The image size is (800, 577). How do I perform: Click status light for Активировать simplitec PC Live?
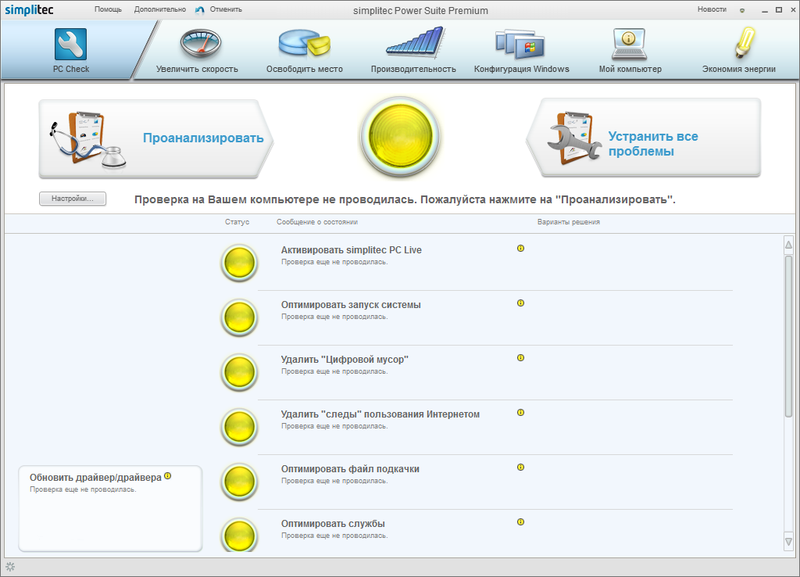(239, 263)
